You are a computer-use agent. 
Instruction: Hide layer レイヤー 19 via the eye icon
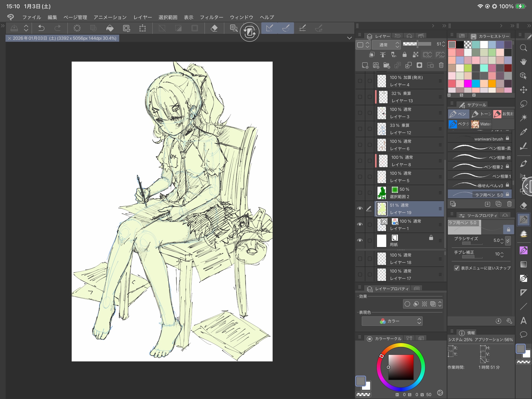(x=360, y=208)
